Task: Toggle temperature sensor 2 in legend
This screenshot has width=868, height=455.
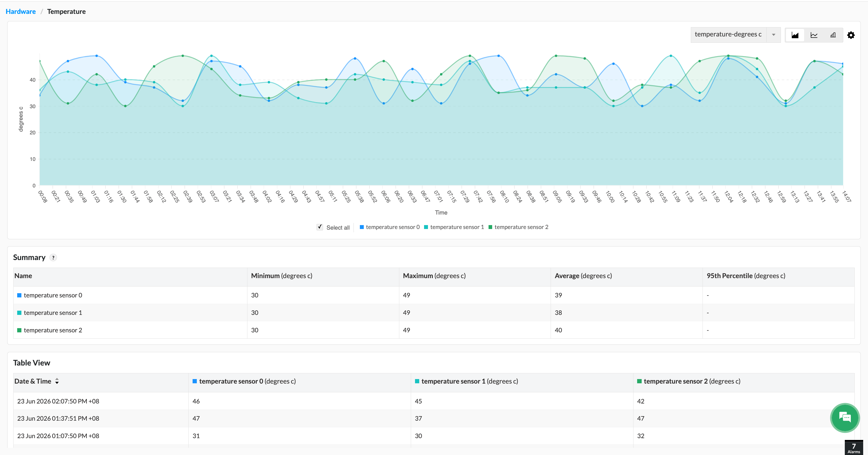Action: pyautogui.click(x=518, y=227)
